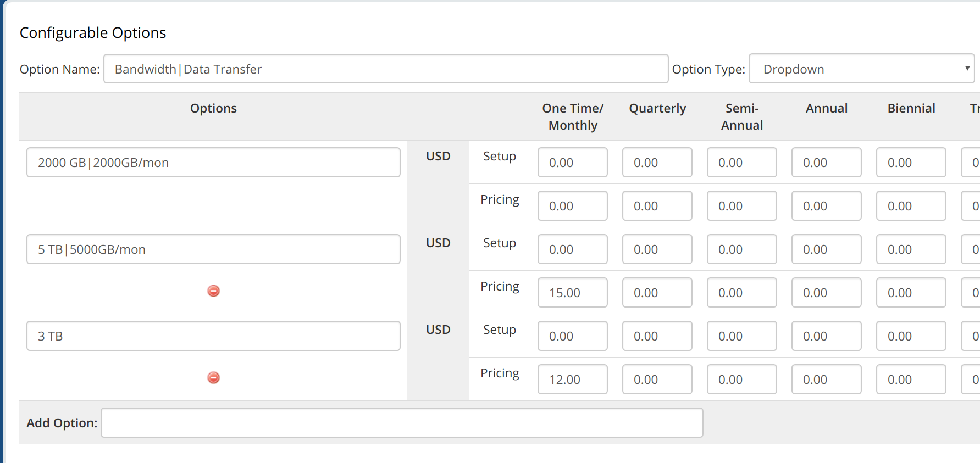
Task: Focus the Add Option input field
Action: [402, 422]
